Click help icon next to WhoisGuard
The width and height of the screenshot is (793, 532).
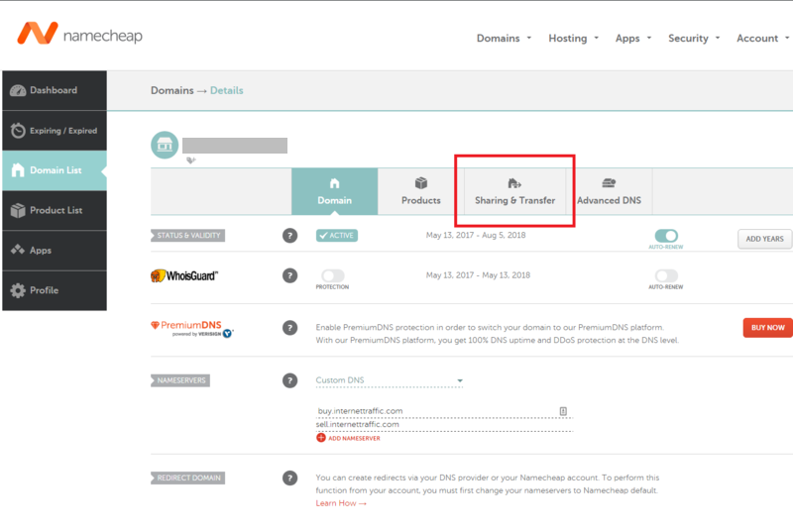pos(289,275)
